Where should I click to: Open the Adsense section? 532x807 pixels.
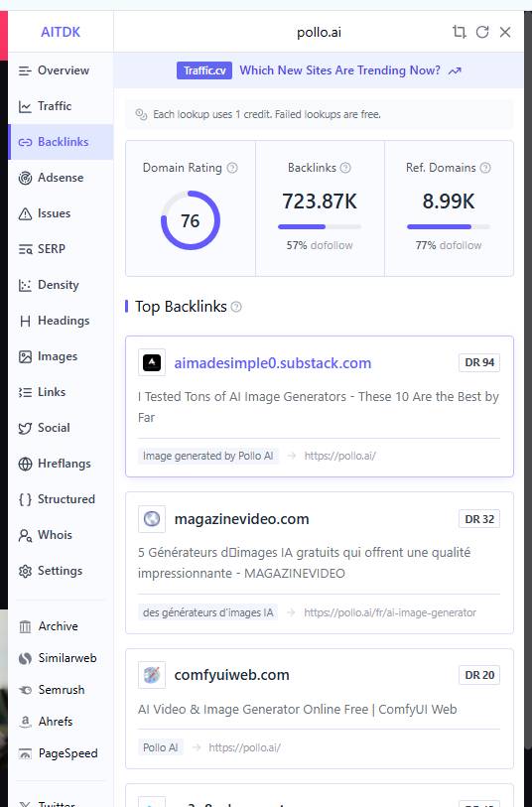pos(61,178)
